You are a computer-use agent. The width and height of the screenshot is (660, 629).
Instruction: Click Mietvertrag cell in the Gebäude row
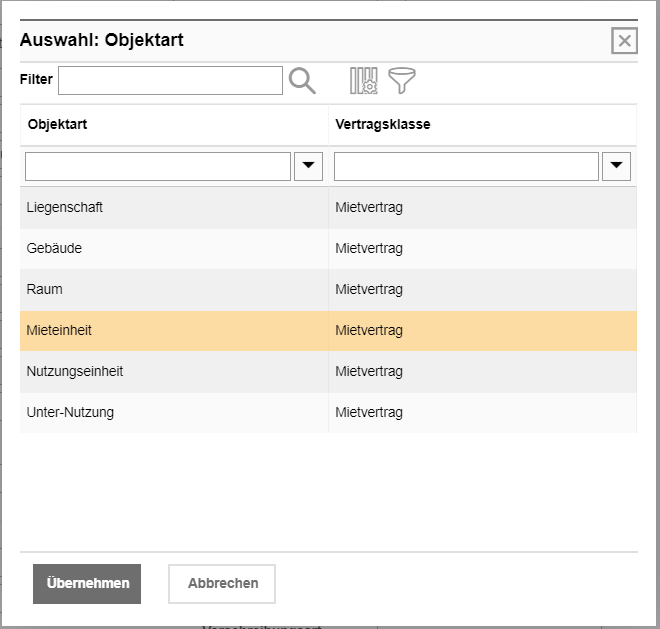tap(369, 249)
